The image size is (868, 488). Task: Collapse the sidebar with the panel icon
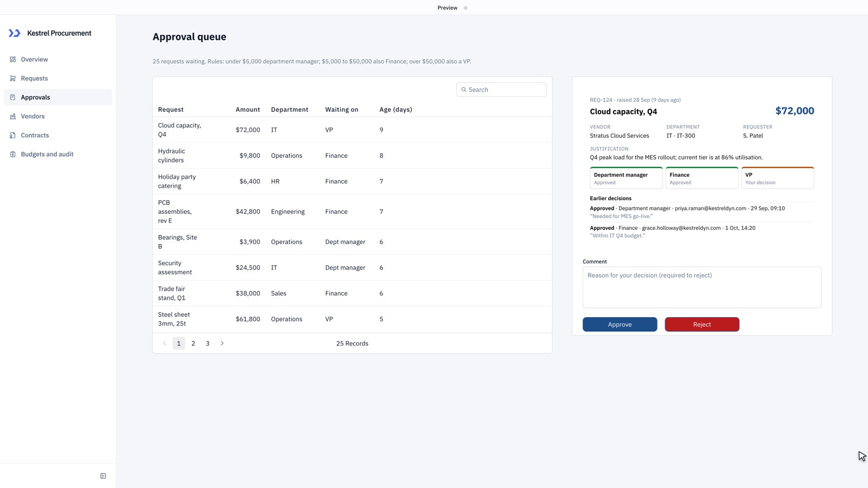click(x=103, y=476)
